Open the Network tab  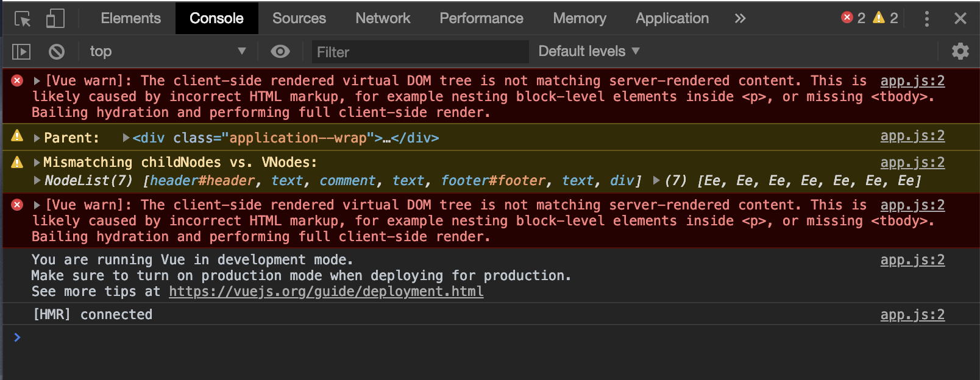(383, 18)
